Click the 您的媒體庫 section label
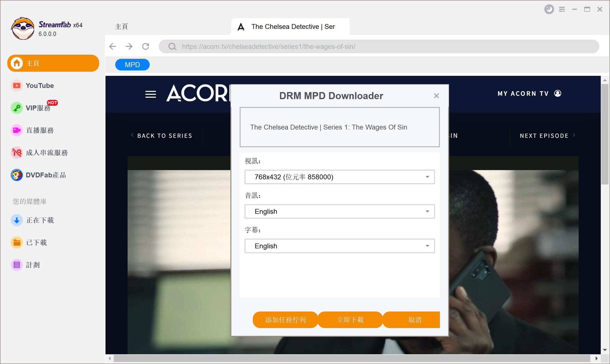 pos(30,201)
